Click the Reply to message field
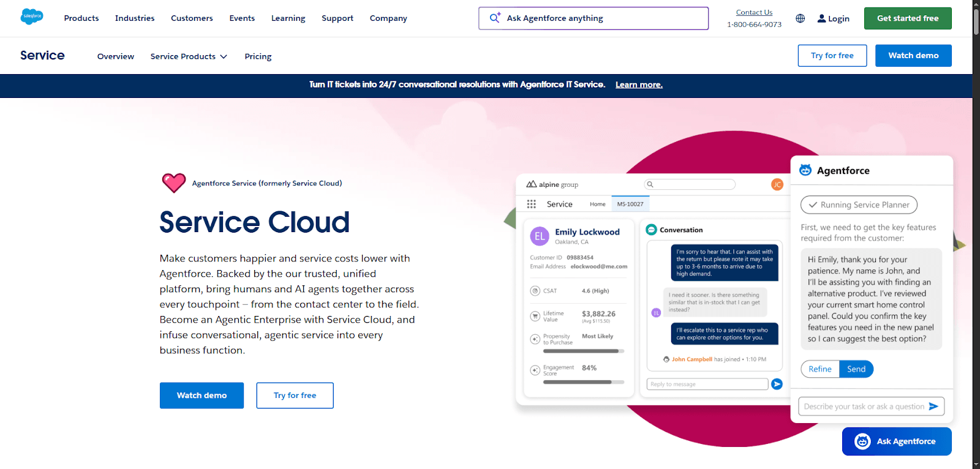 [707, 384]
